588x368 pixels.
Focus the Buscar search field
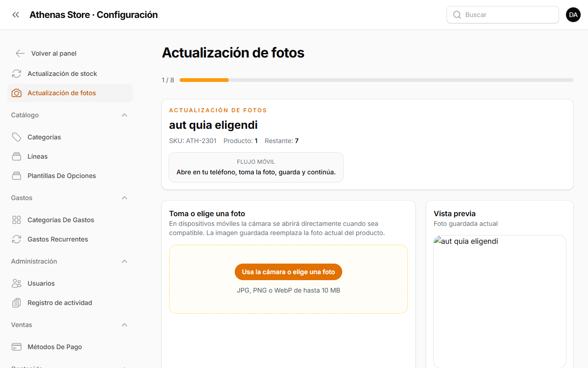[x=503, y=15]
